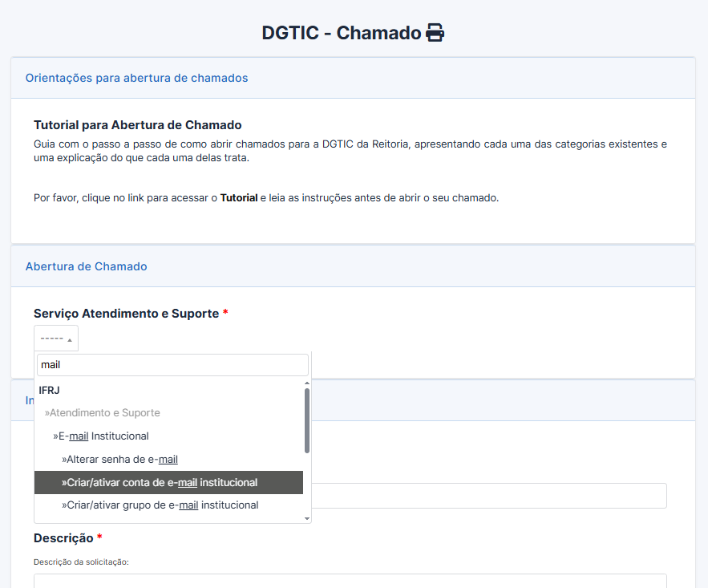Choose "Alterar senha de e-mail" from list

(119, 460)
